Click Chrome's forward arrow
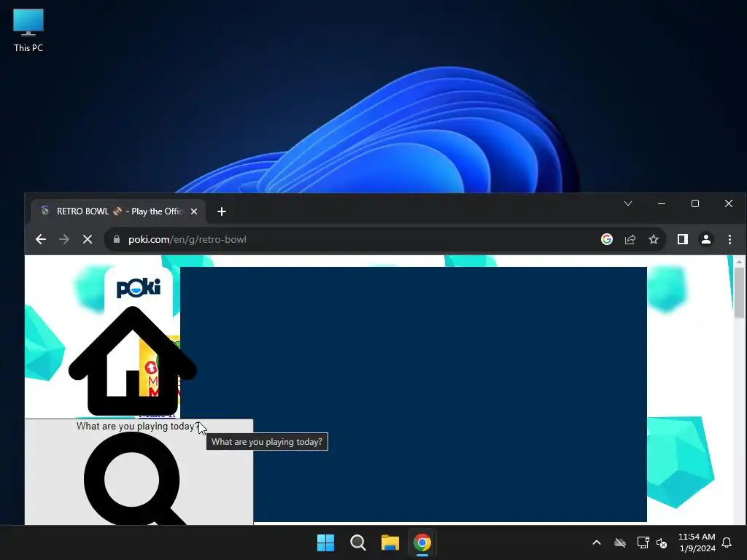The image size is (747, 560). coord(64,239)
